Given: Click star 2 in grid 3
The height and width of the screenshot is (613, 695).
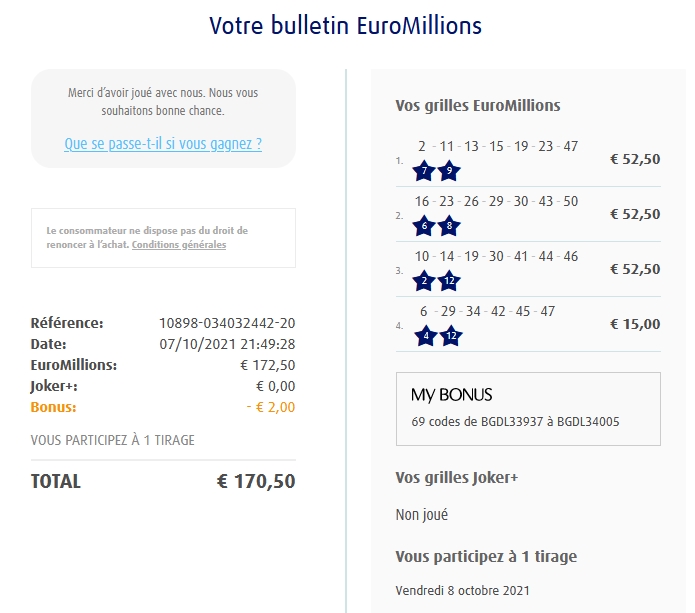Looking at the screenshot, I should pos(424,281).
